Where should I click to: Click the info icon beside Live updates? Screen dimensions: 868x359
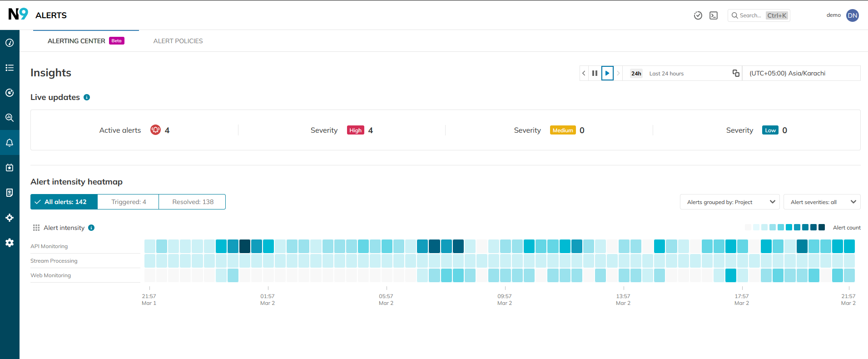click(x=87, y=97)
